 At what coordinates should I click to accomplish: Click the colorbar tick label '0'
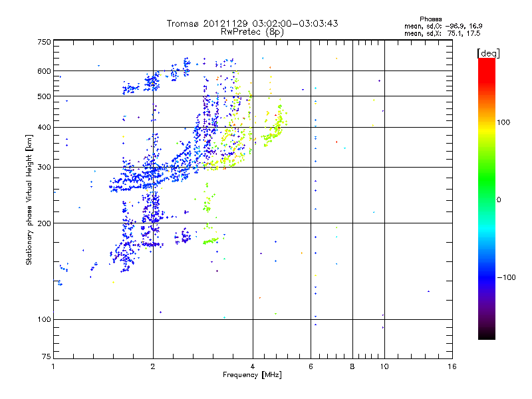tap(499, 200)
